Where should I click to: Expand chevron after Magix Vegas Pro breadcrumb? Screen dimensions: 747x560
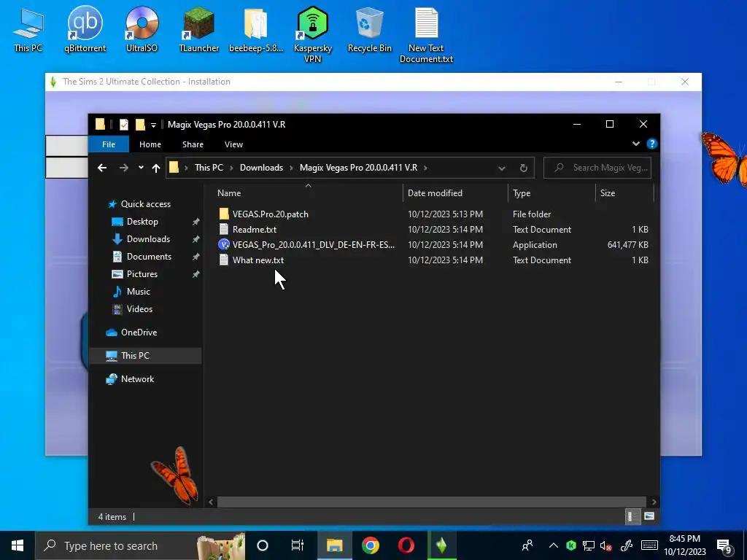coord(425,168)
